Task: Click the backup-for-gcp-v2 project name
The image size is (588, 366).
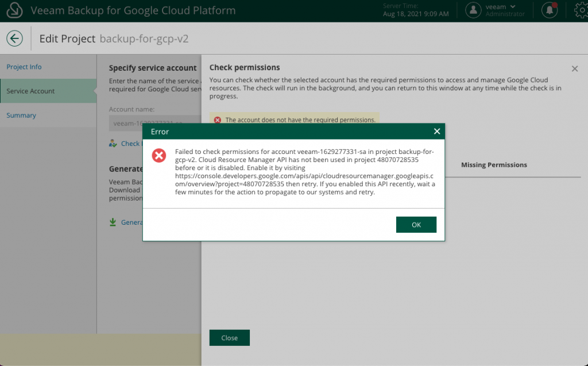Action: pos(144,38)
